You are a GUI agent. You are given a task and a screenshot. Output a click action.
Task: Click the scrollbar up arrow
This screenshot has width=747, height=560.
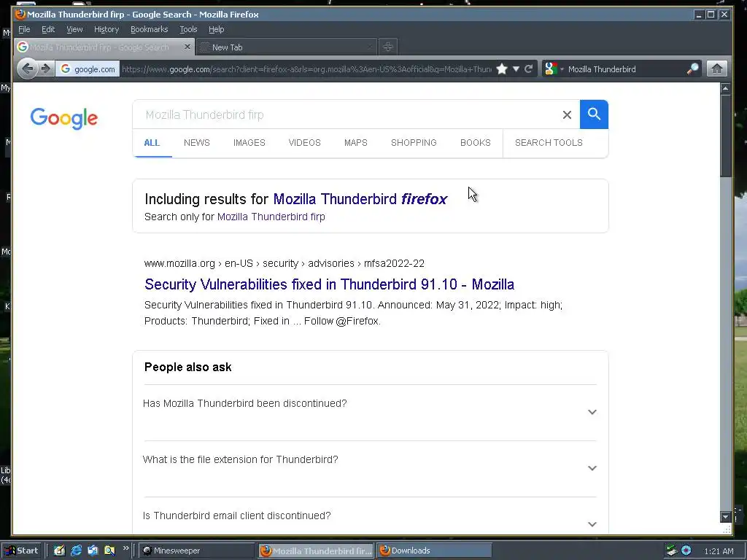coord(725,88)
